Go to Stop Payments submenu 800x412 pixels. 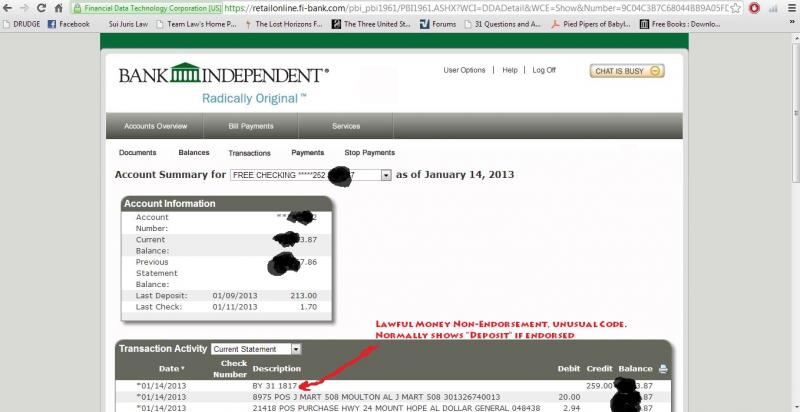click(x=369, y=153)
